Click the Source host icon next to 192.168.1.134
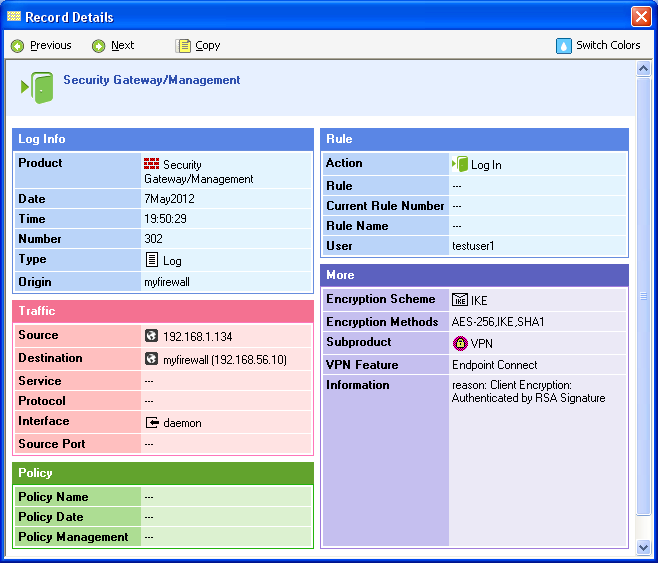 [152, 337]
